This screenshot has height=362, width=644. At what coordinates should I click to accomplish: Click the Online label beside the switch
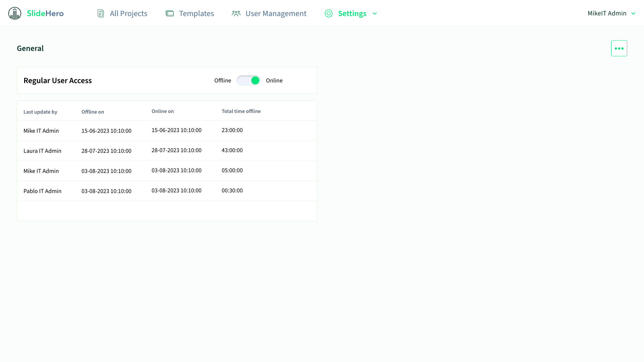274,80
